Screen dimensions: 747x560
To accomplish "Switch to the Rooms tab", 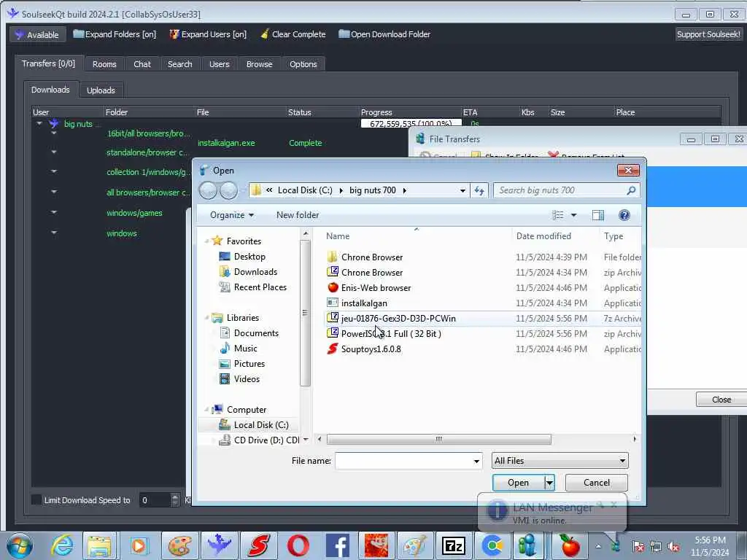I will 104,64.
